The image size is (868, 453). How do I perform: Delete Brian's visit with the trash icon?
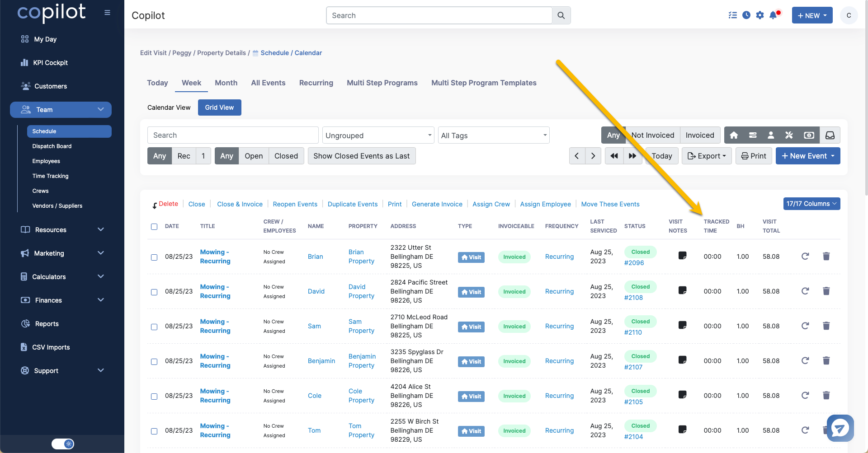pos(826,256)
